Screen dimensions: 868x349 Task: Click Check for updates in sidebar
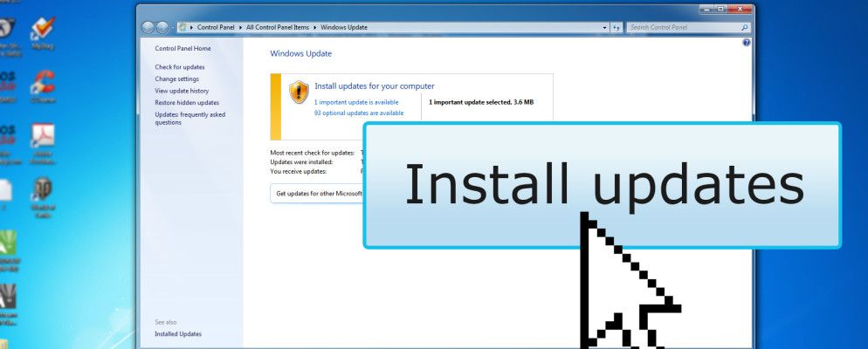coord(180,67)
